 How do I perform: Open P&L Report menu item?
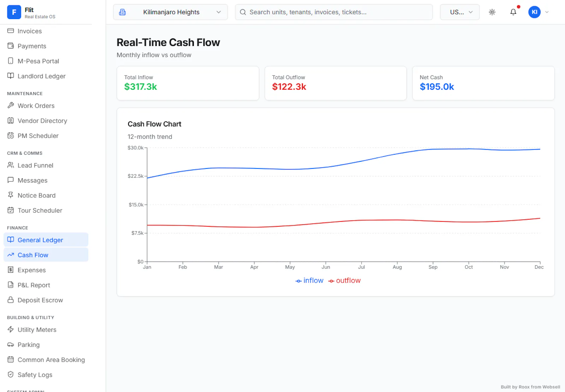tap(46, 285)
